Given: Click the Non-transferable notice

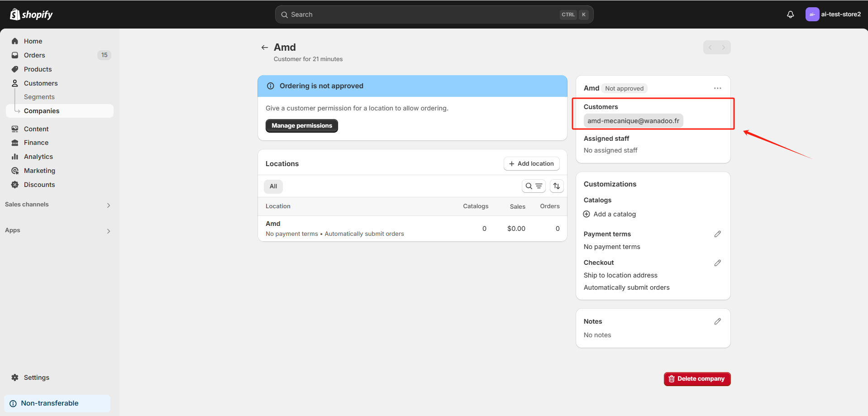Looking at the screenshot, I should (57, 403).
